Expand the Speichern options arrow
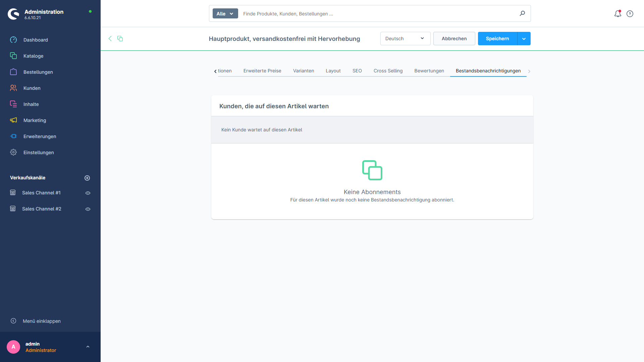Image resolution: width=644 pixels, height=362 pixels. [x=524, y=39]
